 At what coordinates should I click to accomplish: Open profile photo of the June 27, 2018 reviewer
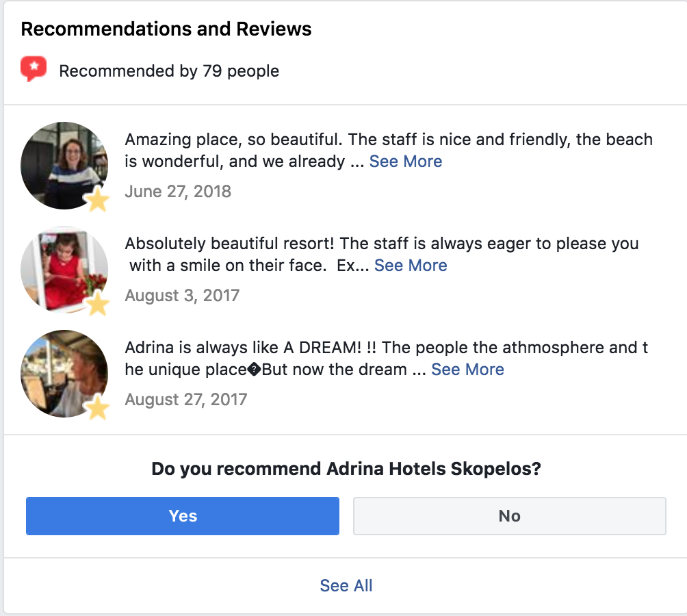[62, 164]
